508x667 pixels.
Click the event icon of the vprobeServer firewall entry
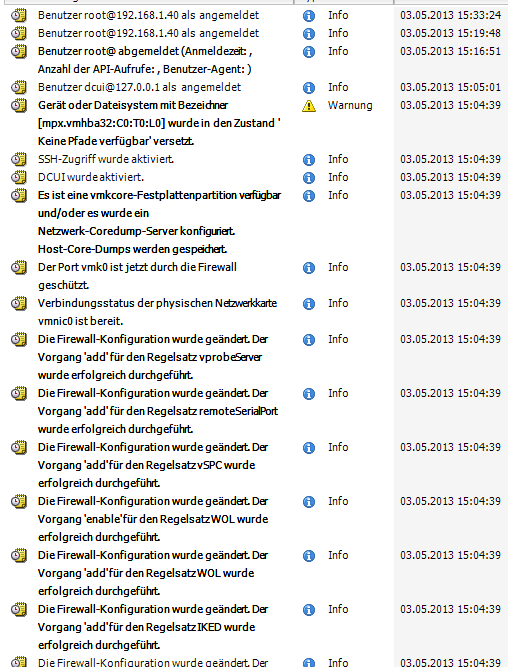(18, 339)
